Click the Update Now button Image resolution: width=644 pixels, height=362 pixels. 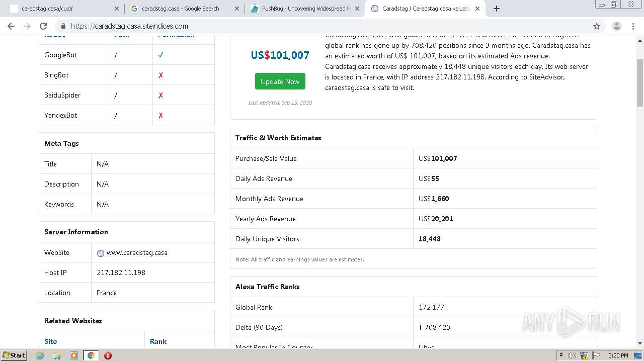(x=280, y=81)
